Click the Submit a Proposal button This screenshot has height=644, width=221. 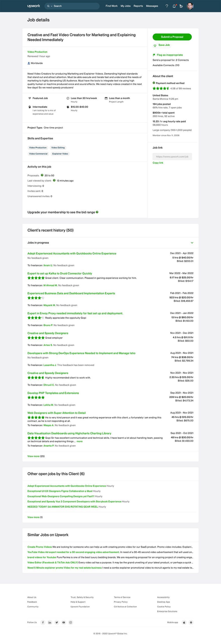click(x=172, y=37)
